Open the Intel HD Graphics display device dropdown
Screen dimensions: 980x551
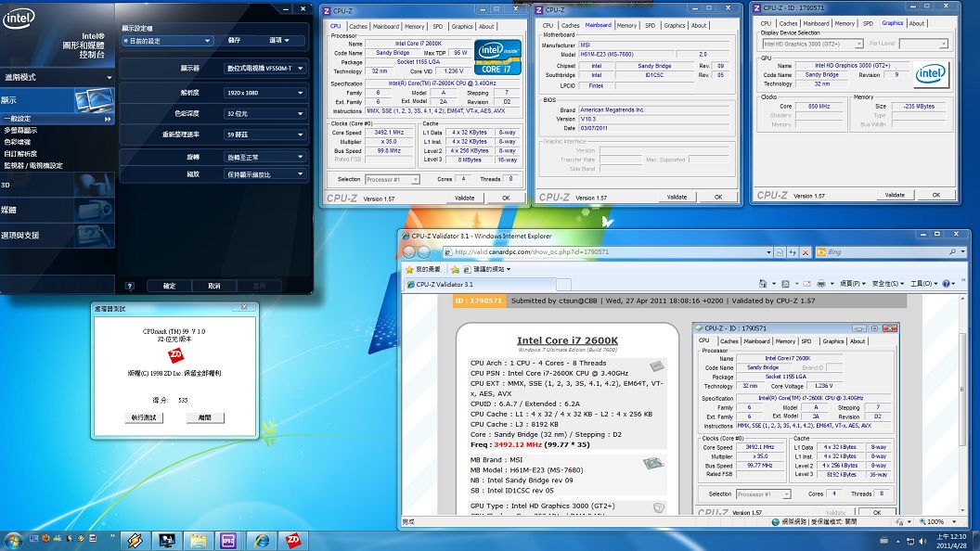tap(813, 44)
